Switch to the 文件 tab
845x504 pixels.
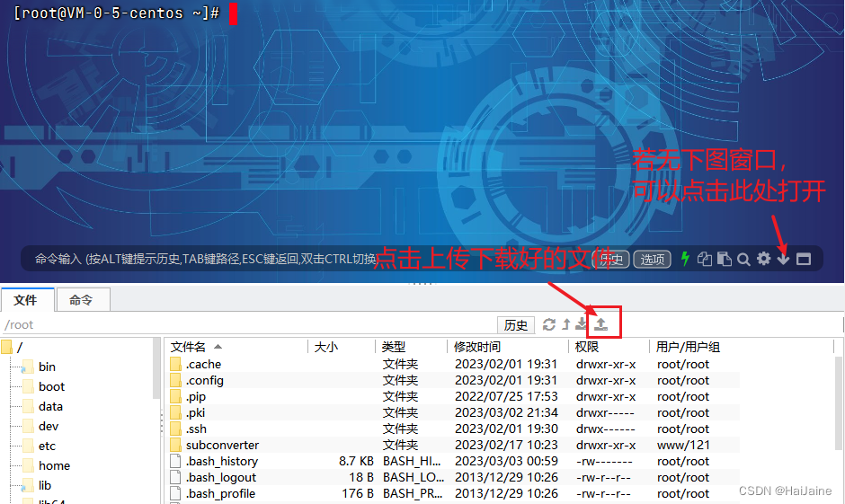27,300
